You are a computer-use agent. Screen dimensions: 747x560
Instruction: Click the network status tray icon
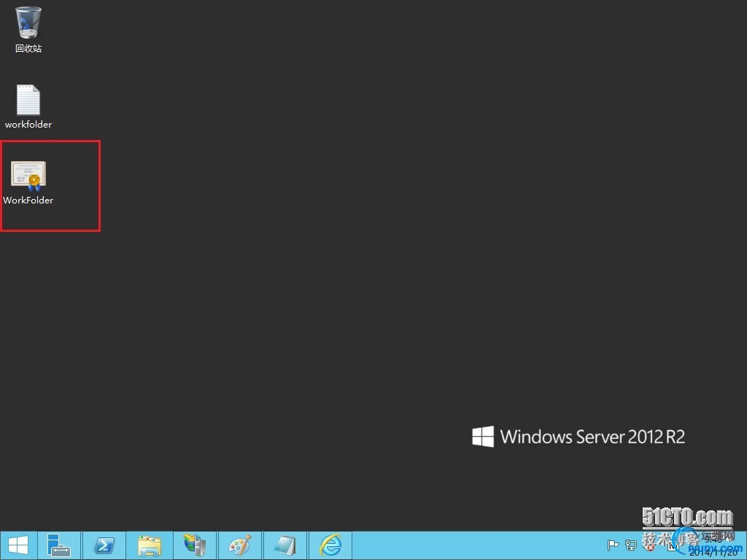pyautogui.click(x=631, y=545)
